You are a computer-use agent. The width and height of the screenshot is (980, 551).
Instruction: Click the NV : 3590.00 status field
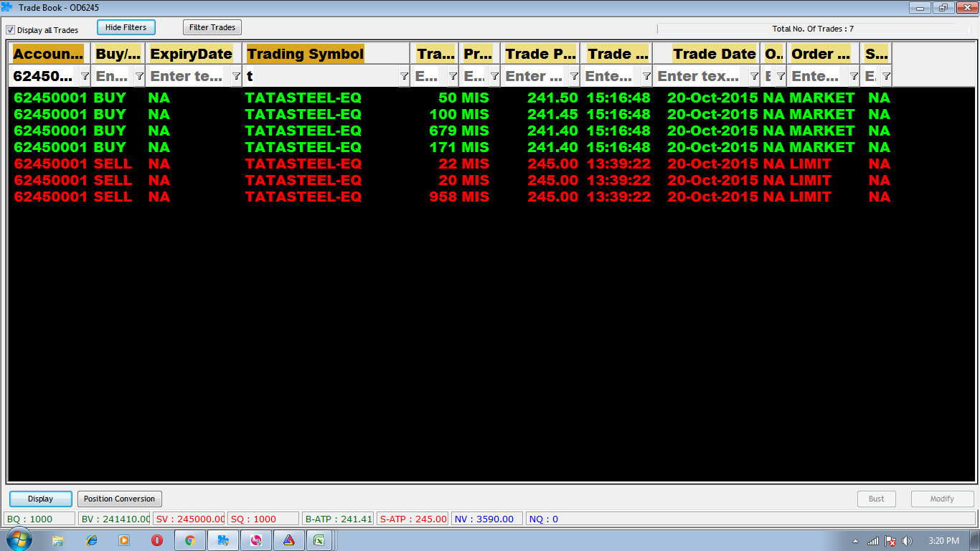[486, 519]
